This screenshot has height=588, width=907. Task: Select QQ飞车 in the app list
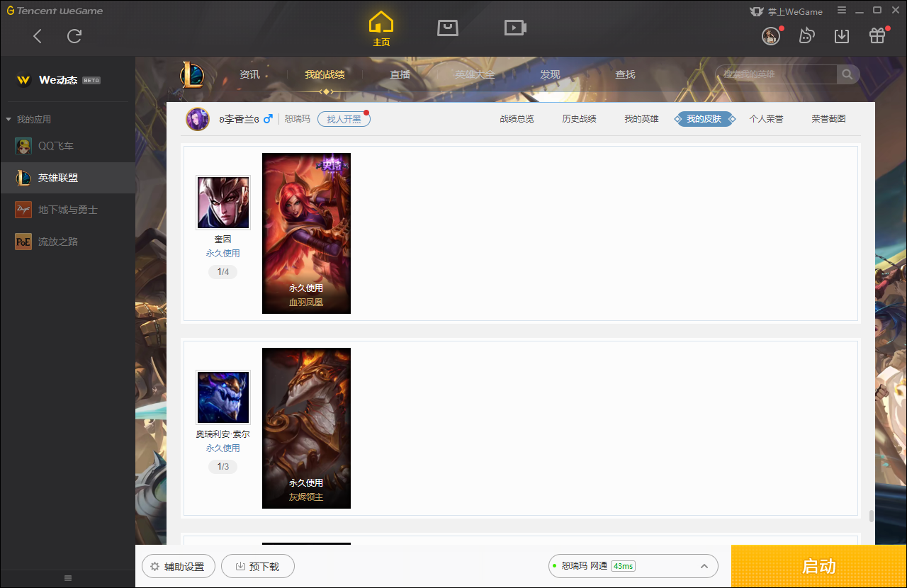[x=67, y=146]
